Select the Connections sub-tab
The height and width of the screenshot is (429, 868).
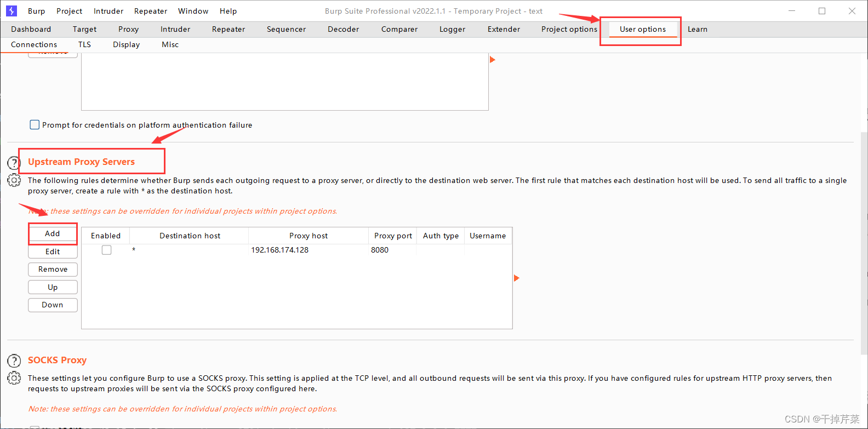[x=34, y=44]
